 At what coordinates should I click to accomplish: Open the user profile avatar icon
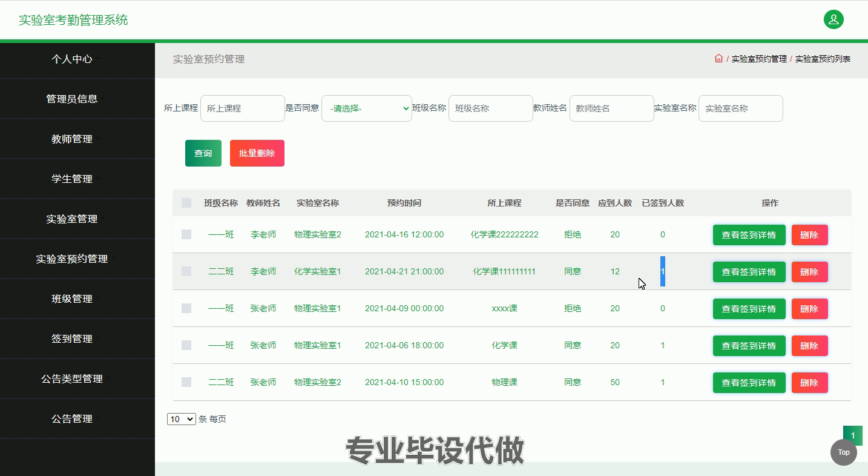pyautogui.click(x=833, y=19)
